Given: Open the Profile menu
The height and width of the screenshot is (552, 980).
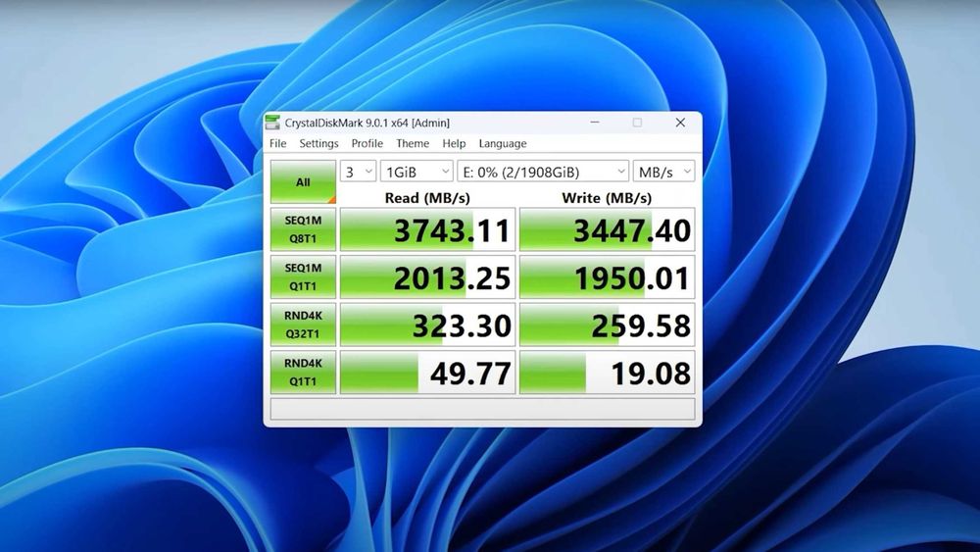Looking at the screenshot, I should tap(367, 143).
